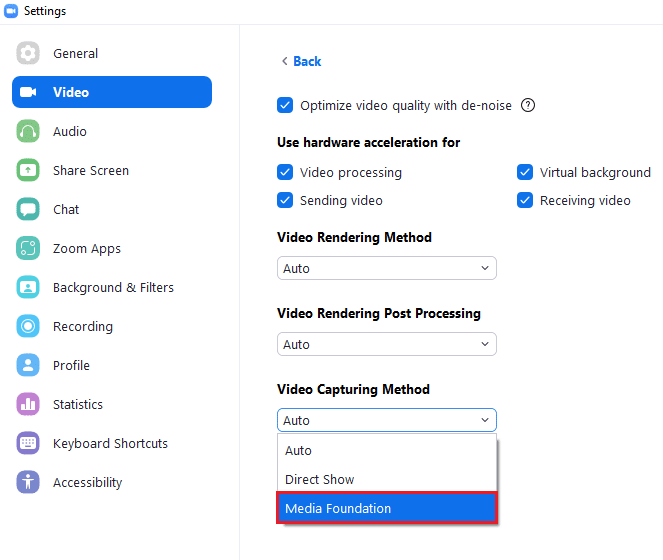Choose Media Foundation from the list
Viewport: 663px width, 560px height.
(386, 508)
